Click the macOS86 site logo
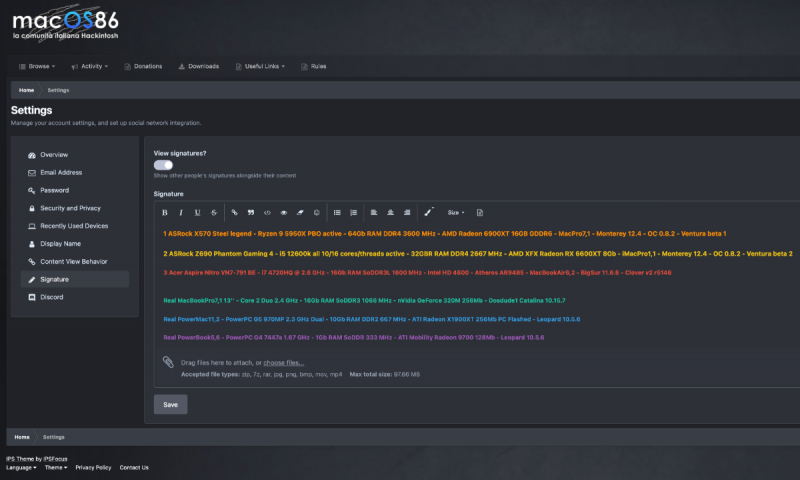Image resolution: width=800 pixels, height=480 pixels. pos(65,24)
